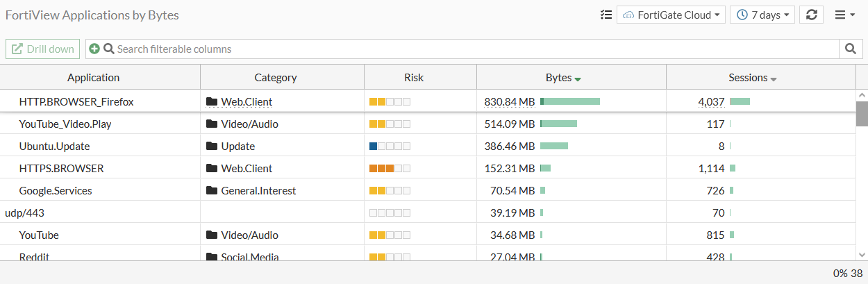
Task: Click the Video/Audio folder icon for YouTube_Video.Play
Action: click(x=212, y=124)
